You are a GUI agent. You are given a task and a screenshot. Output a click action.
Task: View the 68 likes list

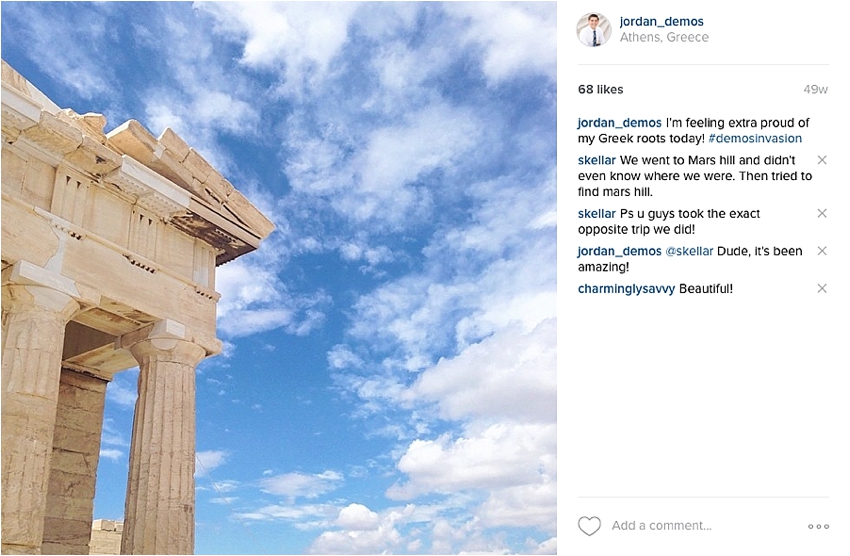pos(601,89)
